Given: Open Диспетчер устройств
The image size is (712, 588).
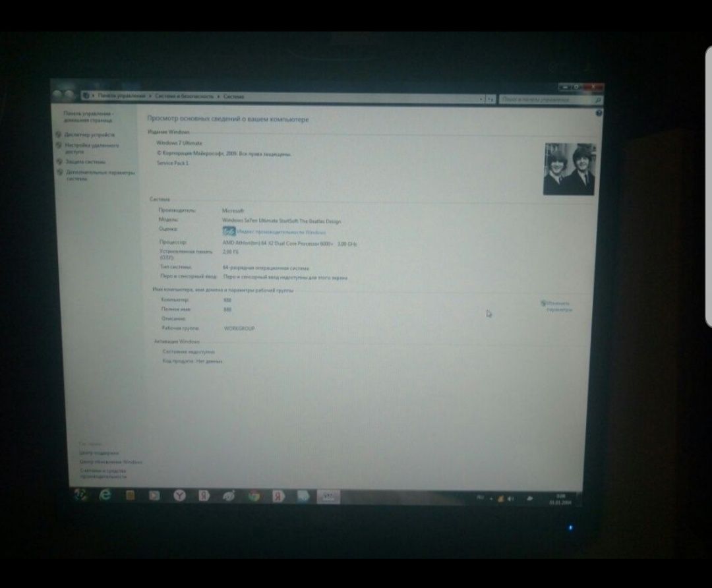Looking at the screenshot, I should click(x=90, y=134).
